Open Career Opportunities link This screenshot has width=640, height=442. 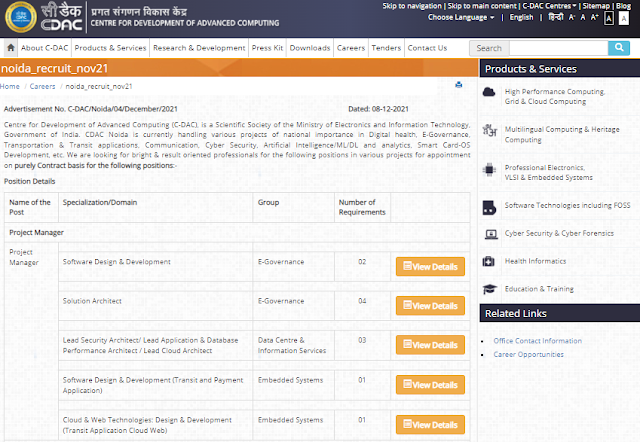528,354
